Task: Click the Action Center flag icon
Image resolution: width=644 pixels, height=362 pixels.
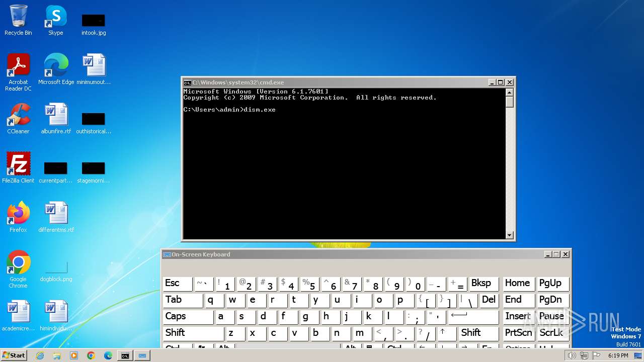Action: [x=596, y=355]
